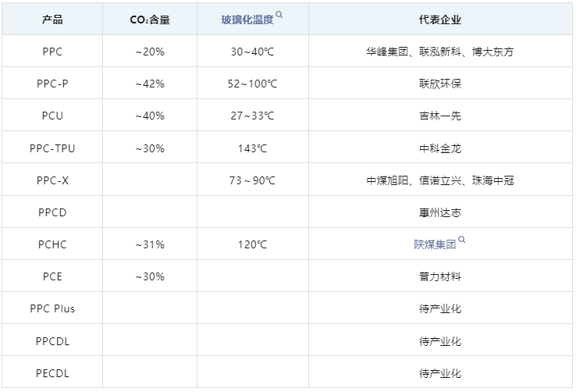This screenshot has width=580, height=392.
Task: Click the search icon beside 玻璃化温度
Action: click(x=279, y=15)
